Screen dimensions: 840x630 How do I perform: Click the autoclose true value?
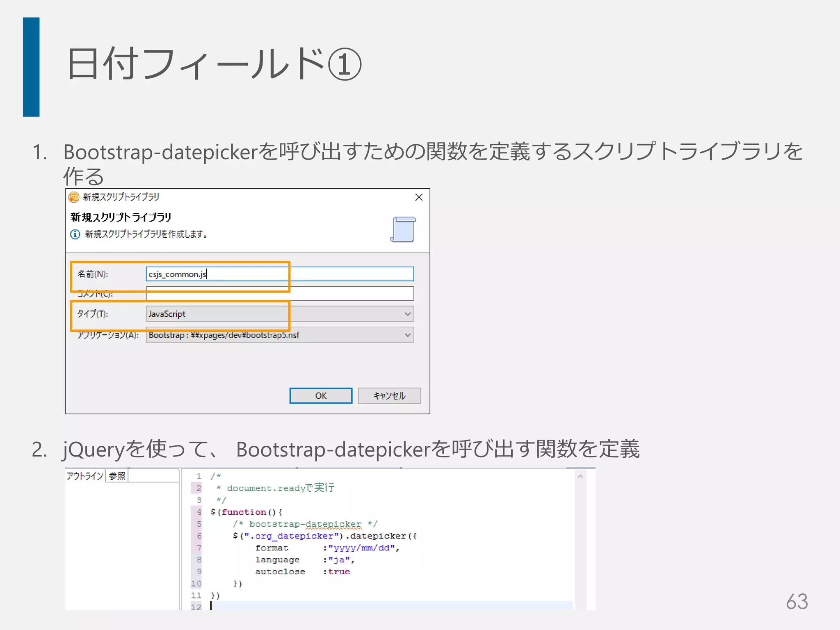click(x=339, y=572)
